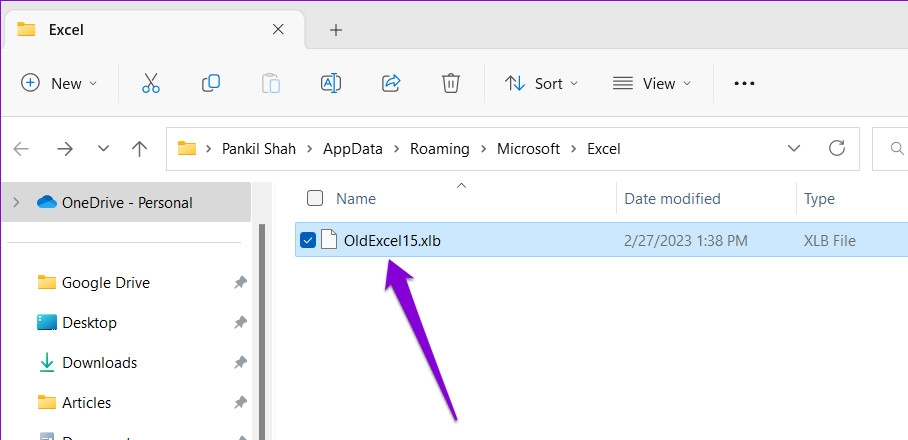Open the New item menu
This screenshot has height=440, width=908.
[x=58, y=83]
